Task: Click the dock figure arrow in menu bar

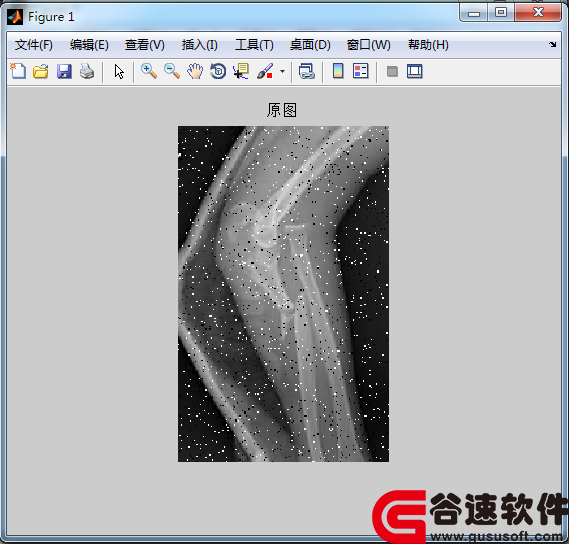Action: point(552,44)
